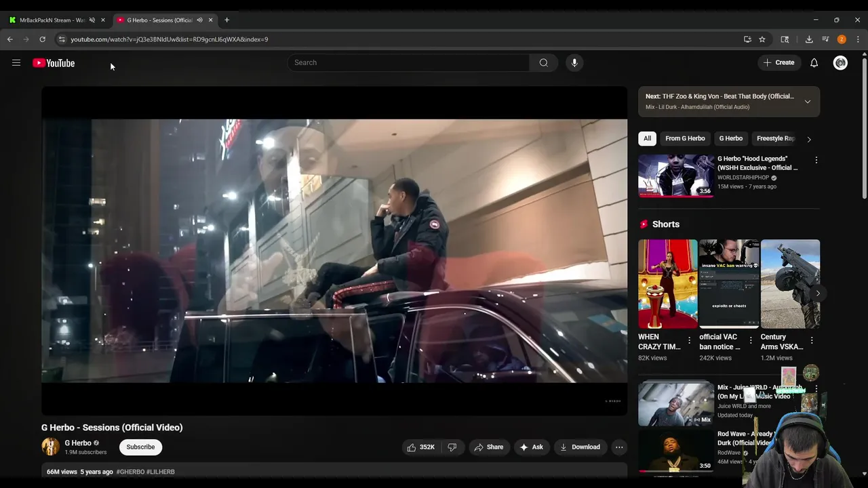Click the browser address bar URL
The width and height of the screenshot is (868, 488).
170,39
